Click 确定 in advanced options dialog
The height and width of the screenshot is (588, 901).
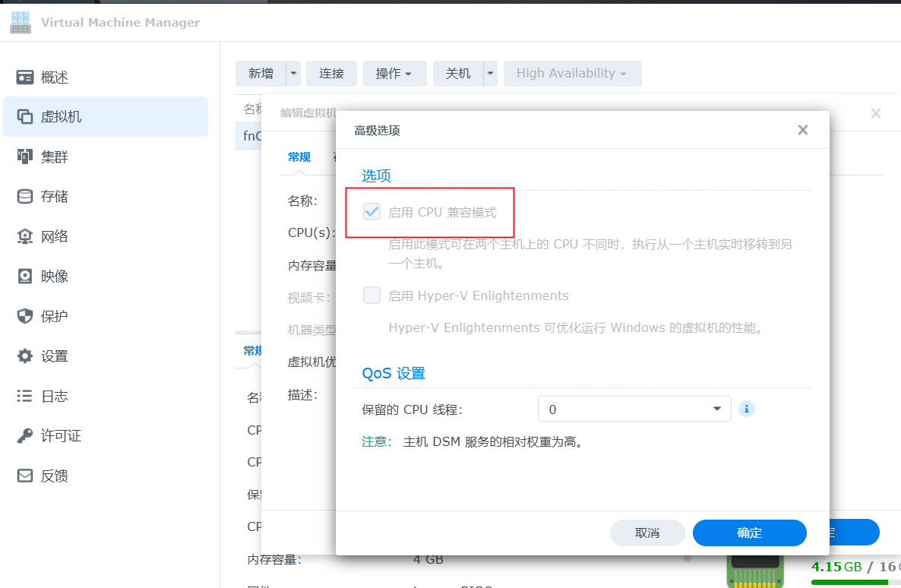tap(749, 533)
